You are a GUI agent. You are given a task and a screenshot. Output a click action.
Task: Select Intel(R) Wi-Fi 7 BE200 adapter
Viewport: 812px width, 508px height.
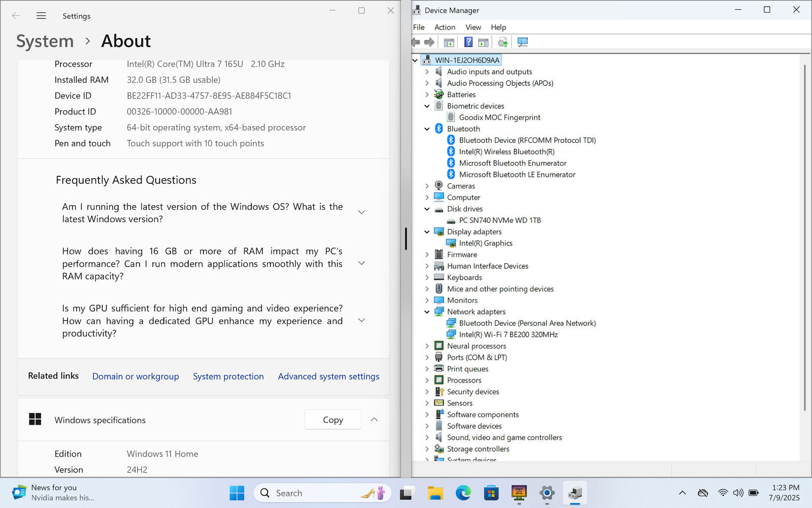[508, 335]
